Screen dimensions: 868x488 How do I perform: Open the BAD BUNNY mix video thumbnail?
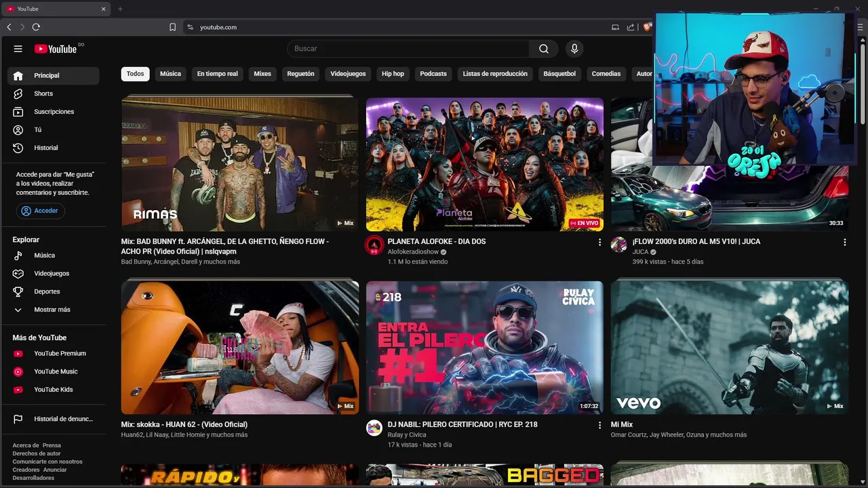tap(240, 164)
